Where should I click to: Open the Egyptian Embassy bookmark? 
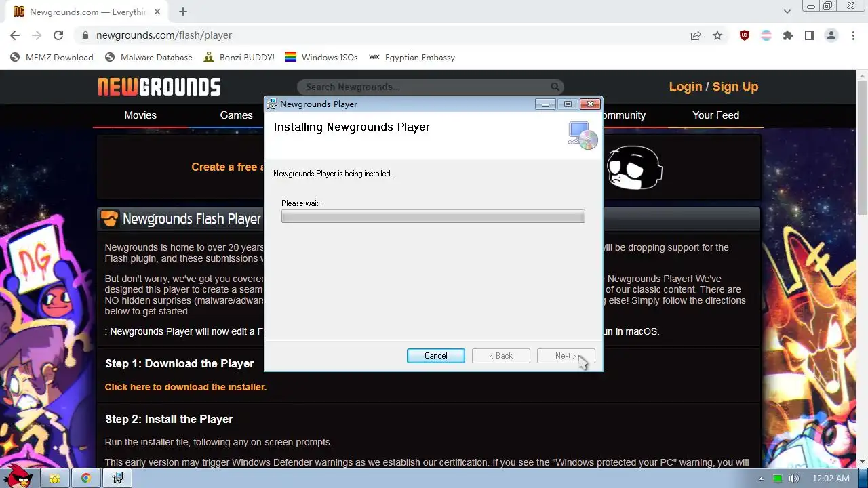coord(412,58)
